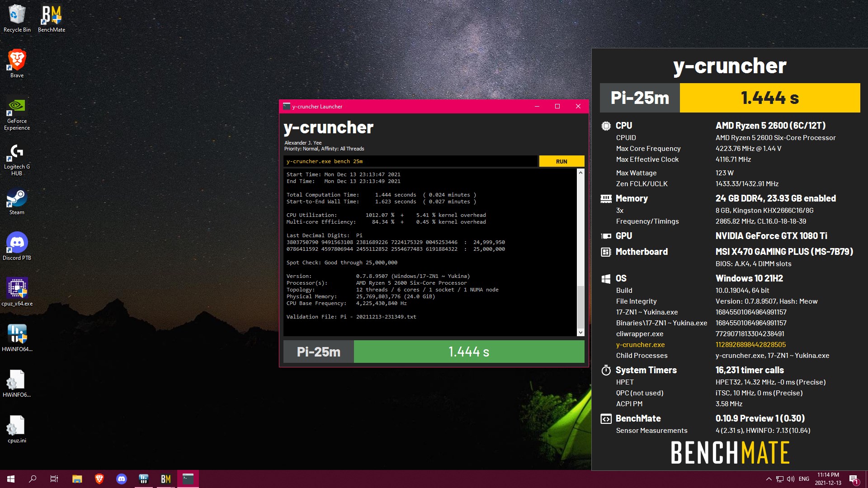868x488 pixels.
Task: Click the BenchMate code icon in panel
Action: tap(606, 419)
